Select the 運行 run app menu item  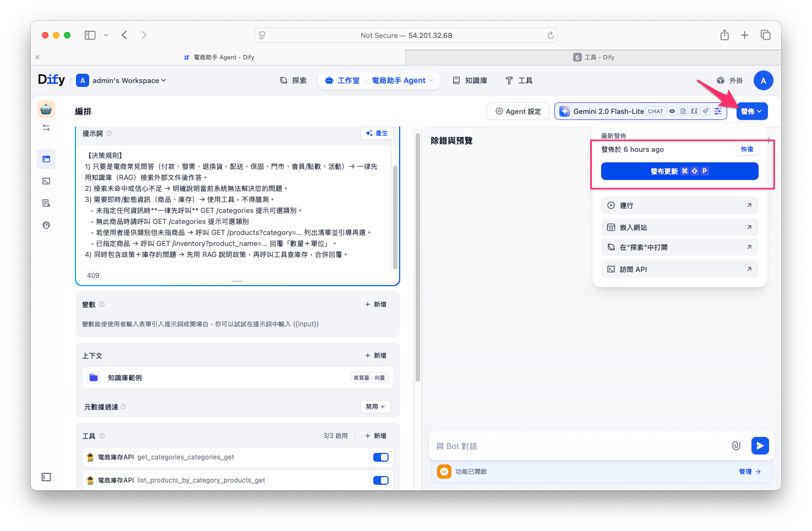pyautogui.click(x=679, y=205)
